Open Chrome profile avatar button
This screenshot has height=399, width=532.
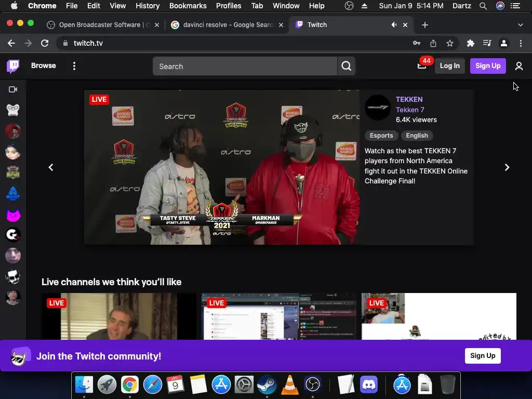[x=504, y=43]
